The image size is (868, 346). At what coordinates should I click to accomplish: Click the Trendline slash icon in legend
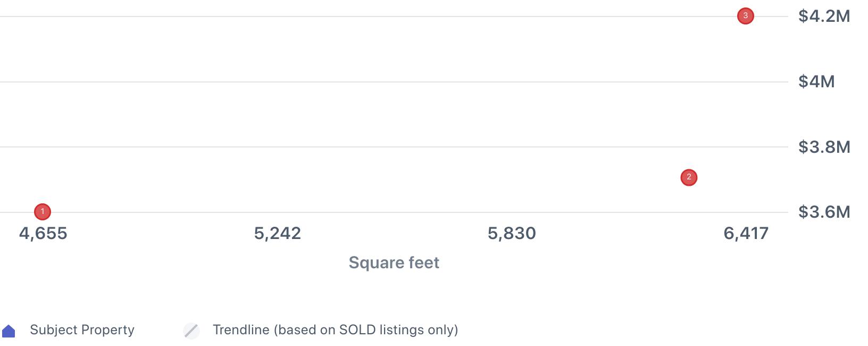pyautogui.click(x=191, y=331)
